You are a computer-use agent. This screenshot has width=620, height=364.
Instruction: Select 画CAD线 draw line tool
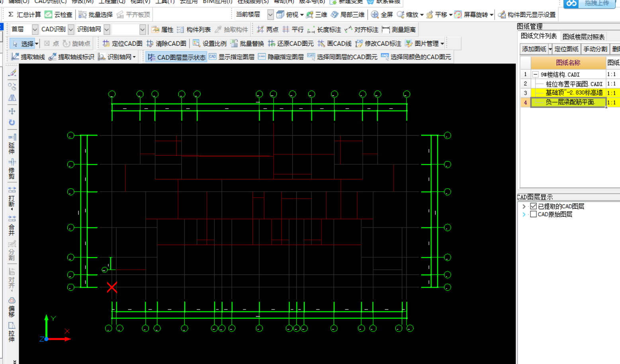(334, 43)
